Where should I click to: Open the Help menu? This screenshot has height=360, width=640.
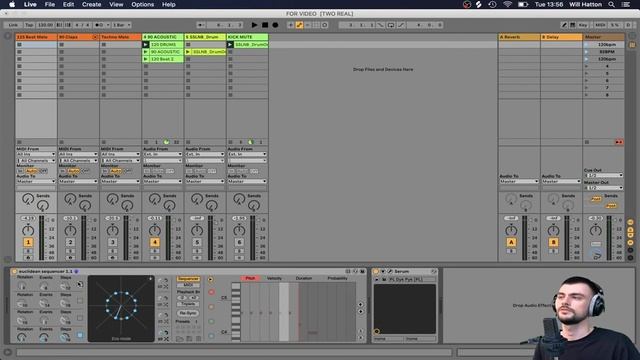pyautogui.click(x=169, y=4)
